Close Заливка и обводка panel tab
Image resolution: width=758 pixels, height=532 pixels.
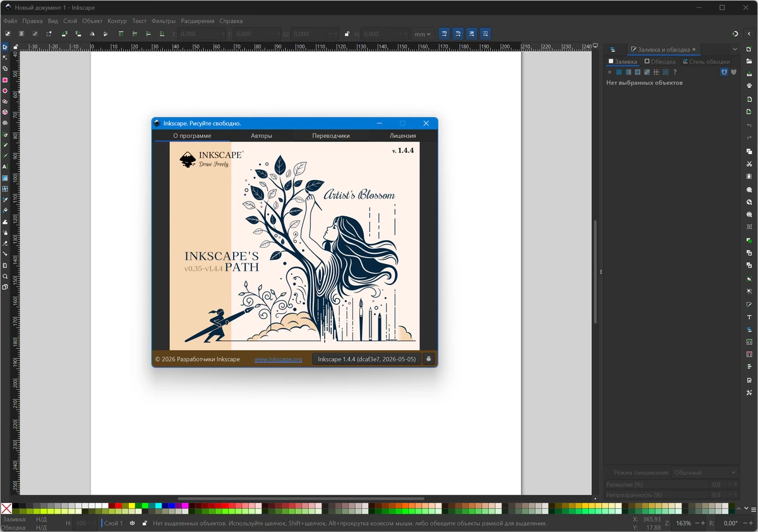pyautogui.click(x=694, y=49)
